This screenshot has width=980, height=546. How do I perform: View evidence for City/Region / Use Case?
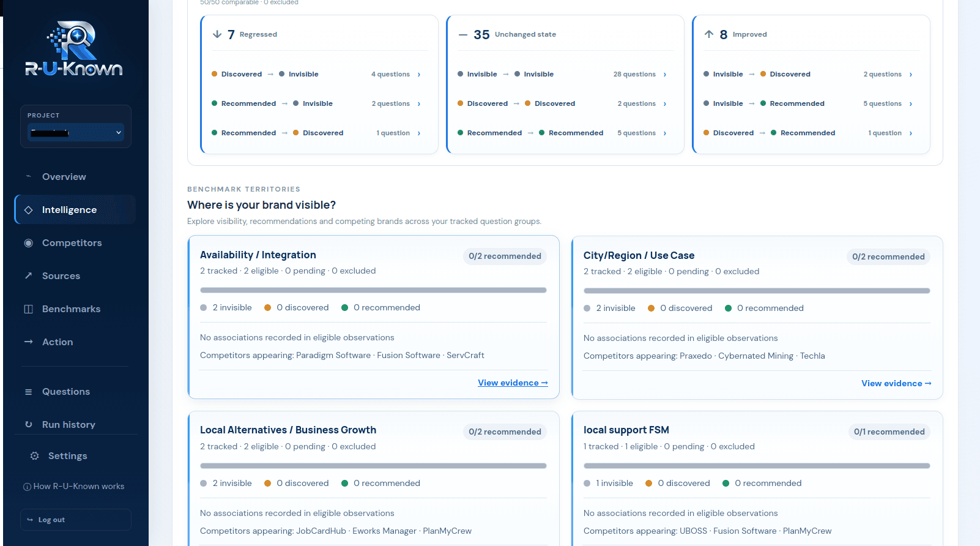(896, 383)
